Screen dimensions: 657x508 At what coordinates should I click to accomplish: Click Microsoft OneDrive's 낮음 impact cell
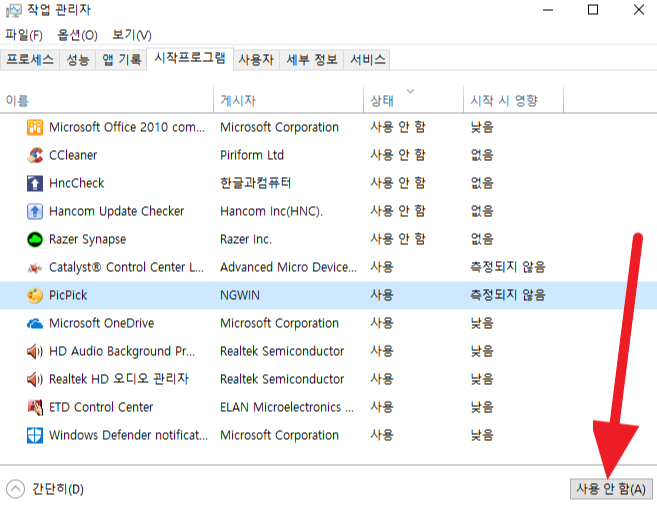(482, 324)
